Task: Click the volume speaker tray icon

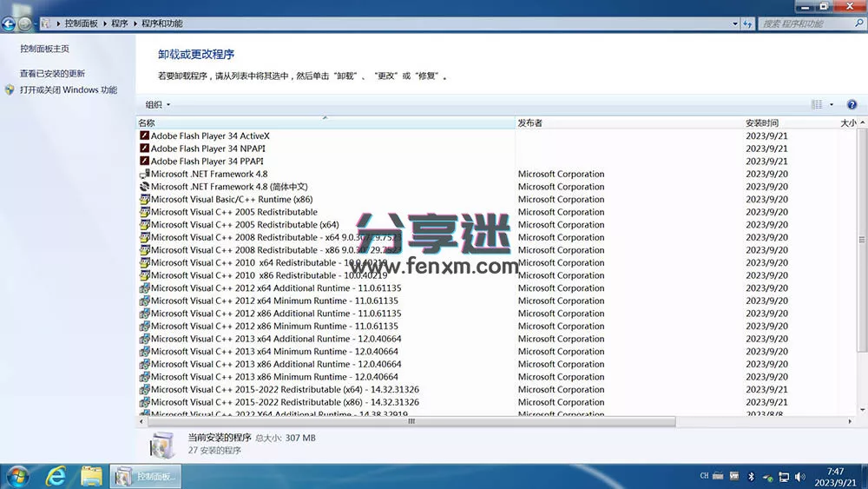Action: tap(800, 477)
